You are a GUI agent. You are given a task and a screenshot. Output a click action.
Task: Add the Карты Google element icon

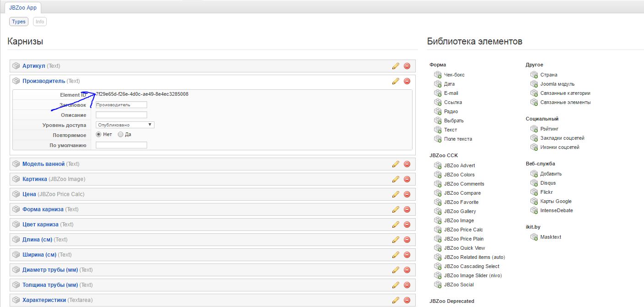pos(534,201)
